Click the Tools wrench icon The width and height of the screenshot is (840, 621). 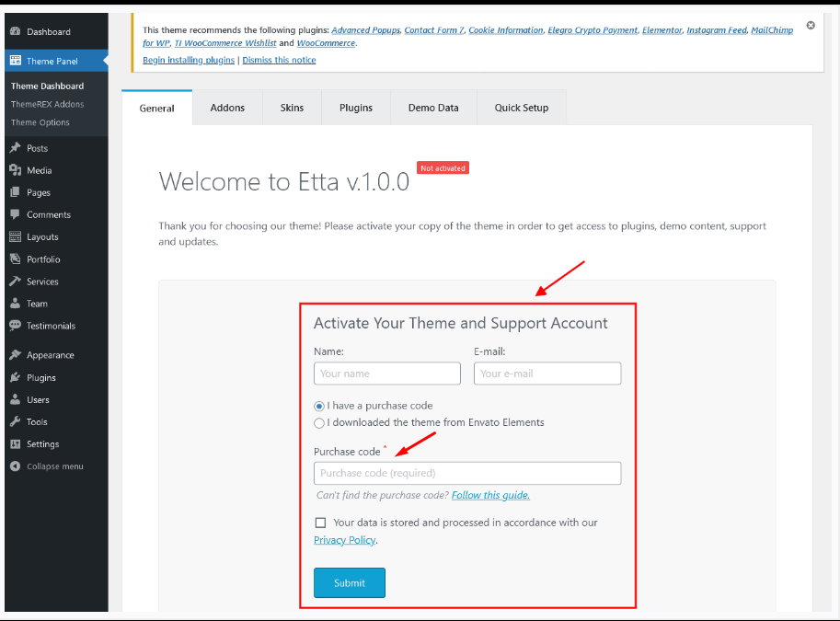tap(15, 421)
